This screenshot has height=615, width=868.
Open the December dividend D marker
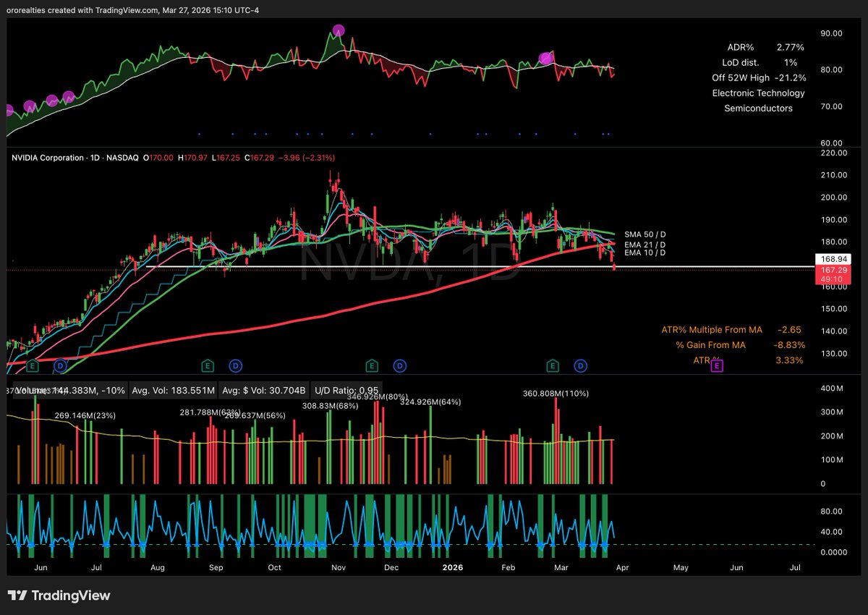pos(399,365)
